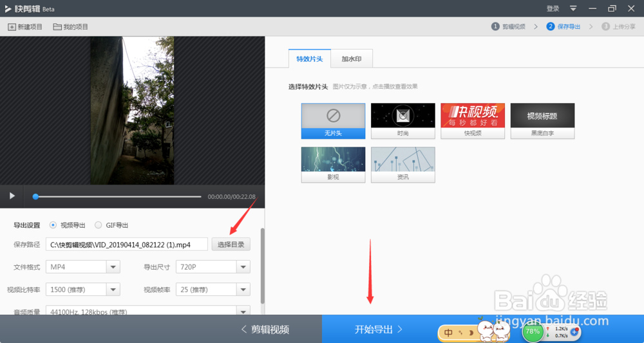Screen dimensions: 644x343
Task: Click the 新建项目 plus icon
Action: (x=12, y=27)
